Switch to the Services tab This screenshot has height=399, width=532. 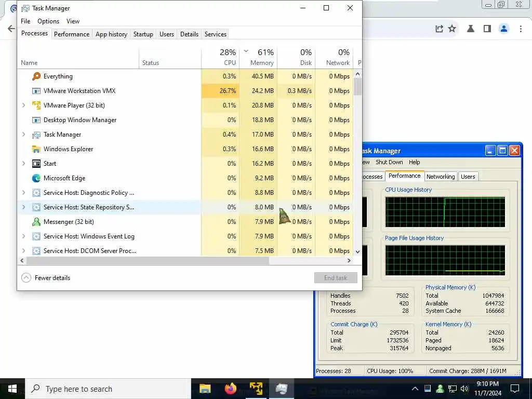[216, 34]
